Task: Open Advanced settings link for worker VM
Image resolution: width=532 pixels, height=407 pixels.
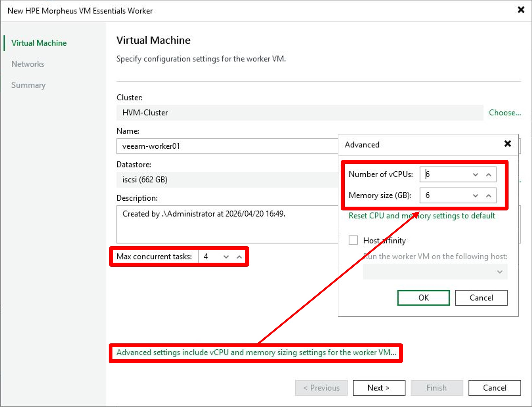Action: coord(256,352)
